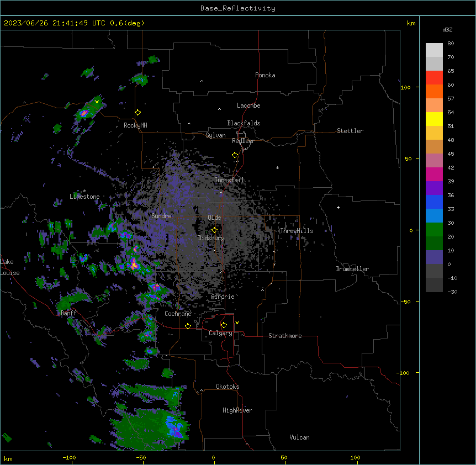This screenshot has width=476, height=465.
Task: Click the yellow diamond marker between Olds and Didsbury
Action: pyautogui.click(x=214, y=230)
